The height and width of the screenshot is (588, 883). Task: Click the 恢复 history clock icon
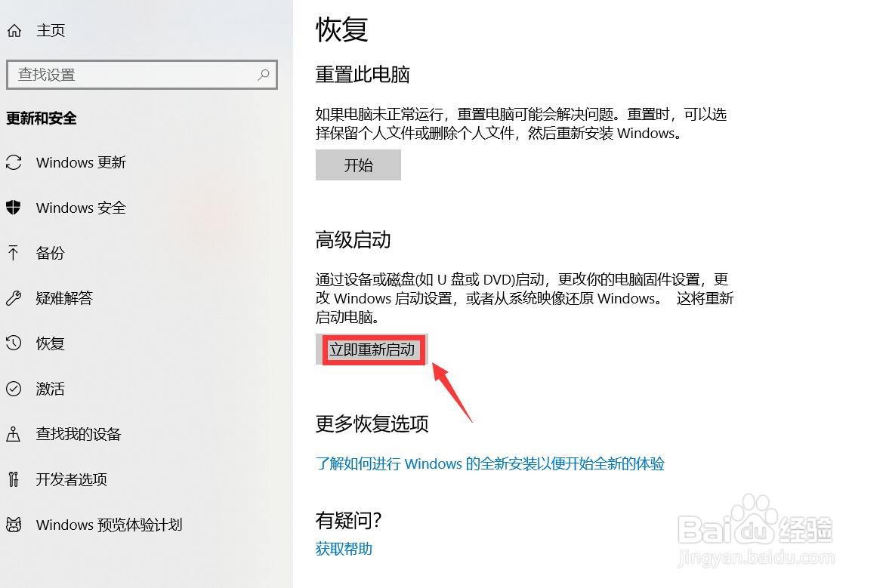[14, 343]
